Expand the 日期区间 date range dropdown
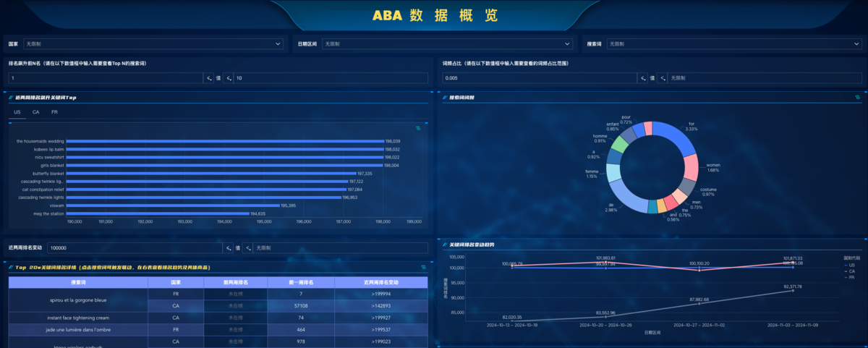The image size is (868, 348). (447, 44)
